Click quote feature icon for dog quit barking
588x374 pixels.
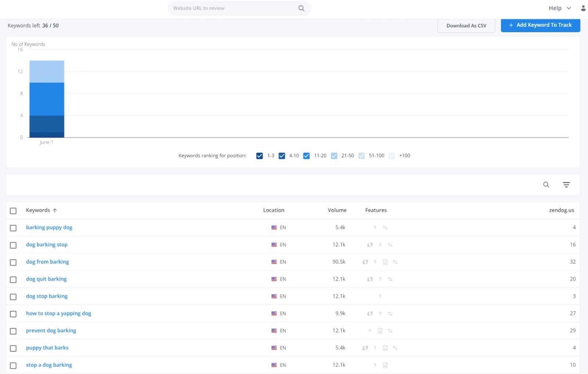[370, 279]
